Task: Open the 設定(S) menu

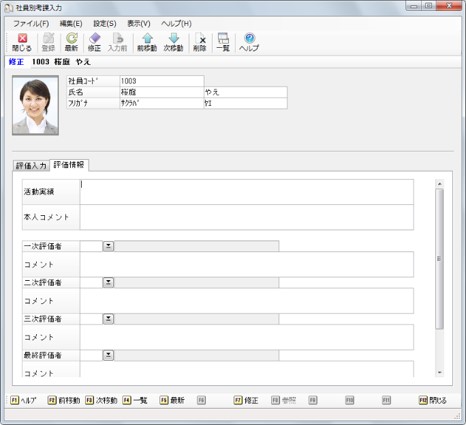Action: pos(105,24)
